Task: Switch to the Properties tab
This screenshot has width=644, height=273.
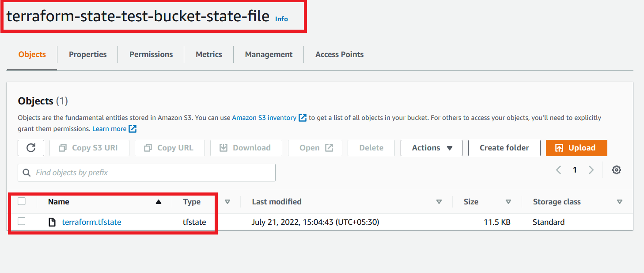Action: click(87, 54)
